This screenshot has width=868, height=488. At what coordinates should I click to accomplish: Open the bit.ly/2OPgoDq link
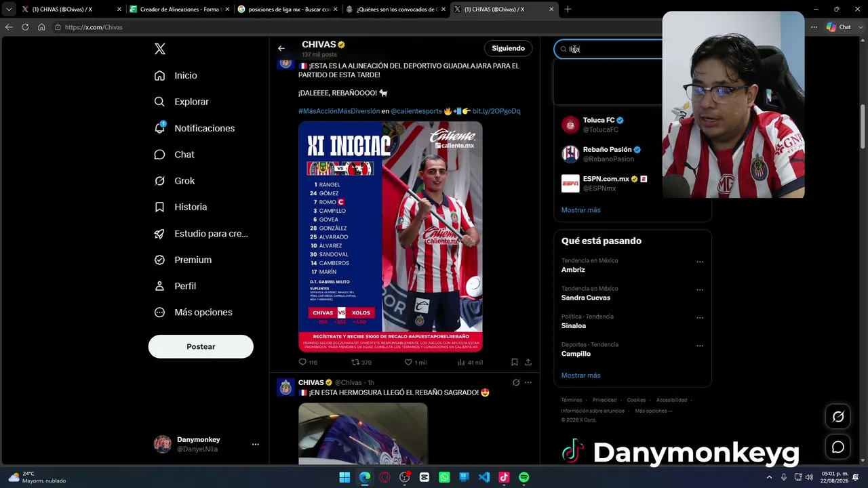(x=496, y=111)
